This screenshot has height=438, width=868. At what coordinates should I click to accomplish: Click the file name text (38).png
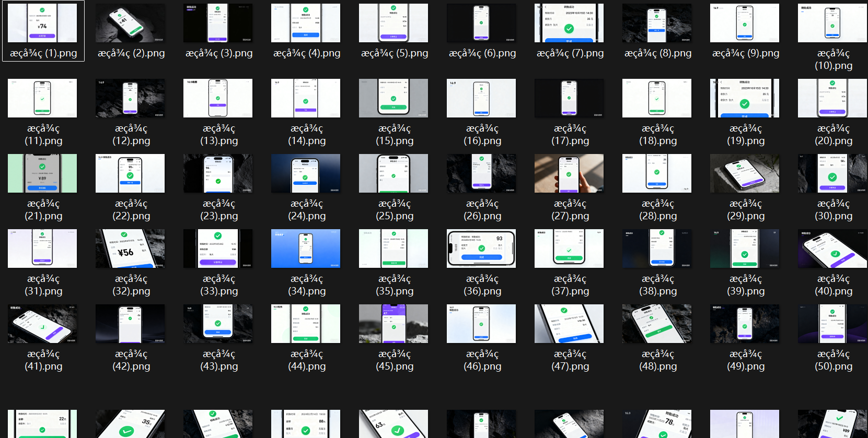[x=658, y=285]
